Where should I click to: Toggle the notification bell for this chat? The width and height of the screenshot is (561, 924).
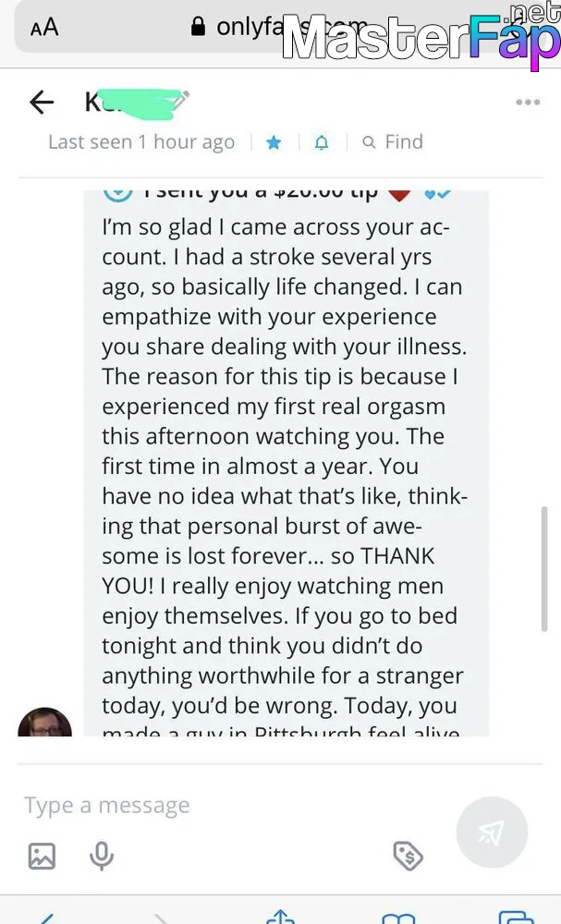point(321,142)
